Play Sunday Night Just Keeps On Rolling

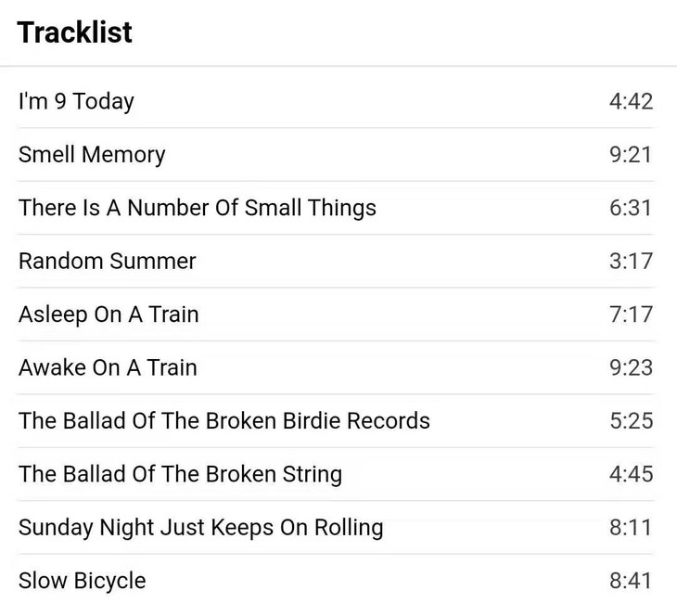200,528
